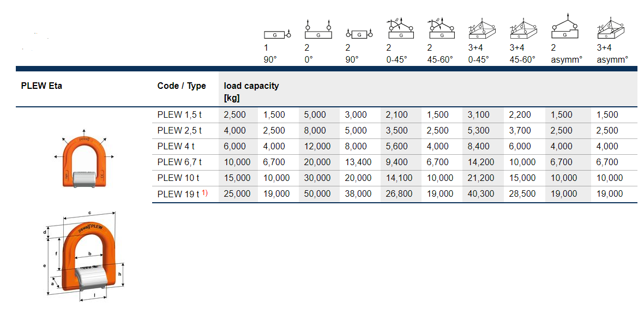Select the PLEW Eta heading
Image resolution: width=644 pixels, height=309 pixels.
pyautogui.click(x=41, y=87)
